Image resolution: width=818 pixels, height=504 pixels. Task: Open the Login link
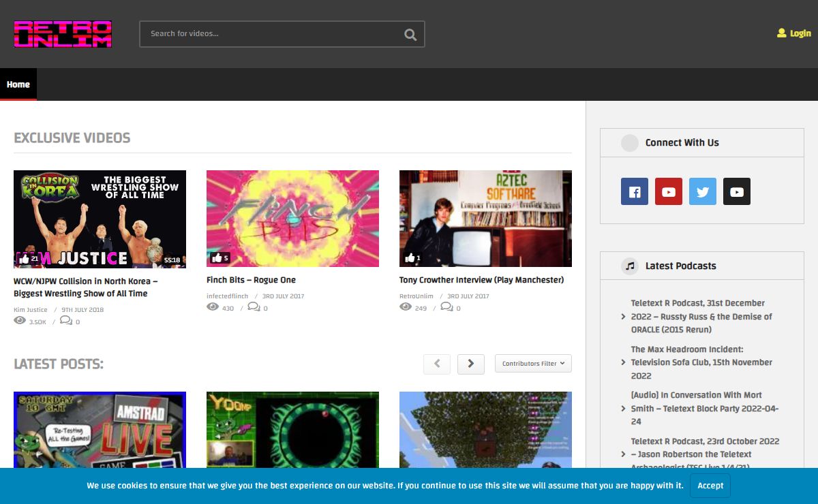point(800,33)
